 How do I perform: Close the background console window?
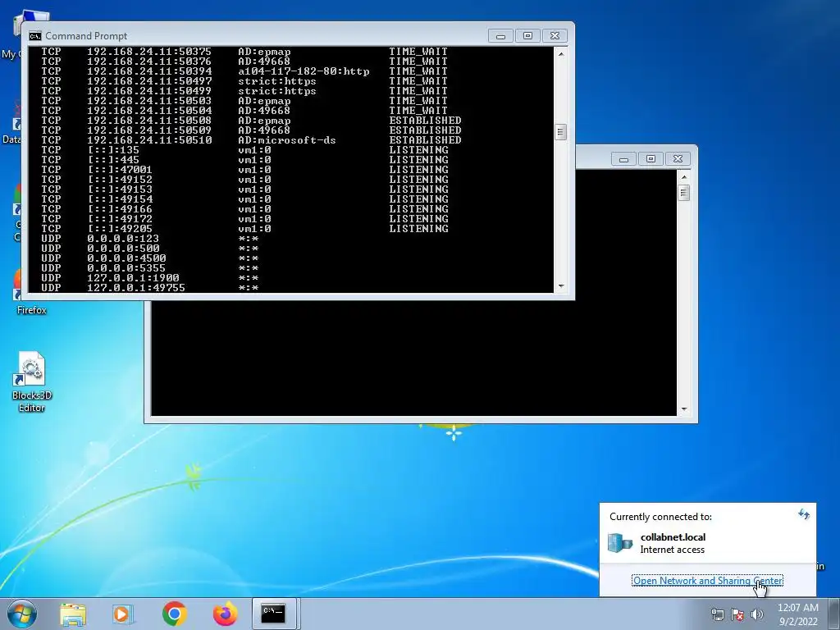[678, 159]
